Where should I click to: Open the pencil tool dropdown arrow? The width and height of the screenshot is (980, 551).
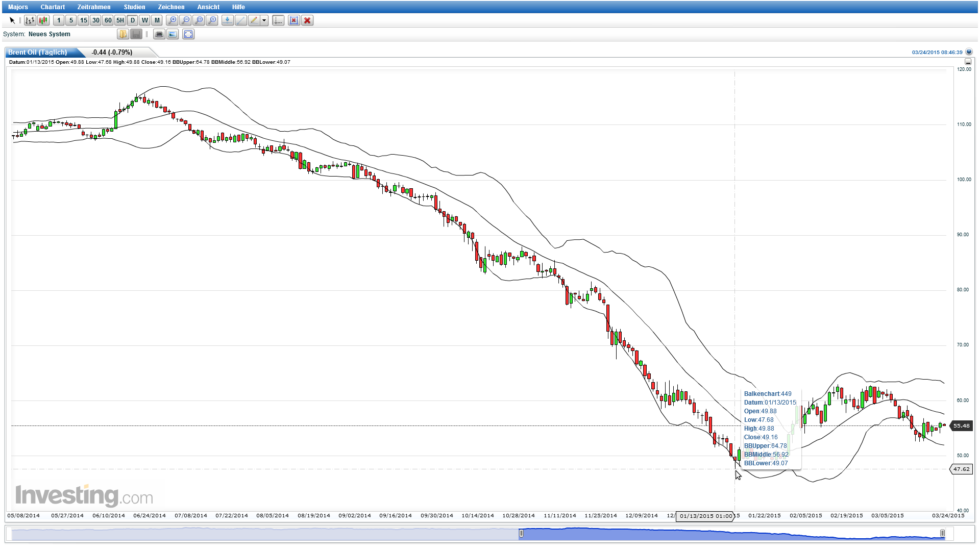264,20
